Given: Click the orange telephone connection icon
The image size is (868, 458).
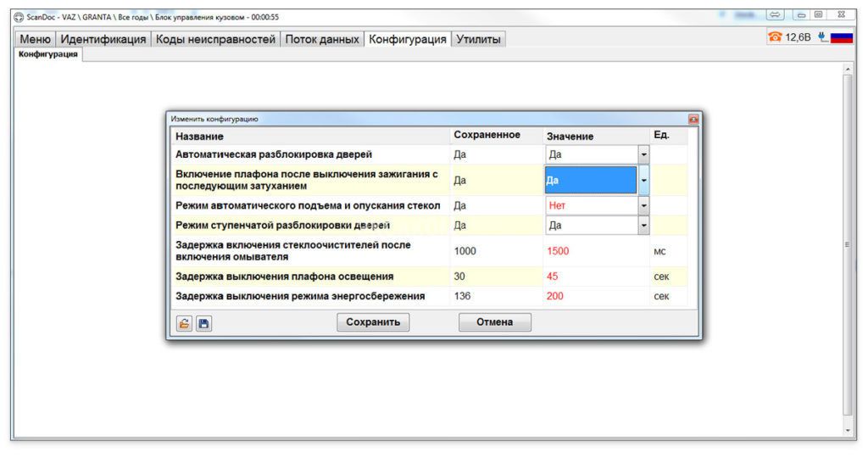Looking at the screenshot, I should 775,37.
